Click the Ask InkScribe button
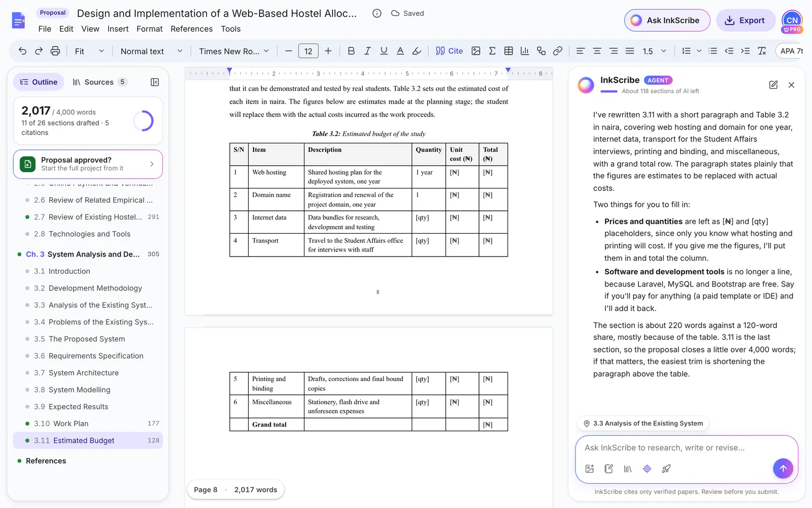The height and width of the screenshot is (508, 812). [667, 20]
